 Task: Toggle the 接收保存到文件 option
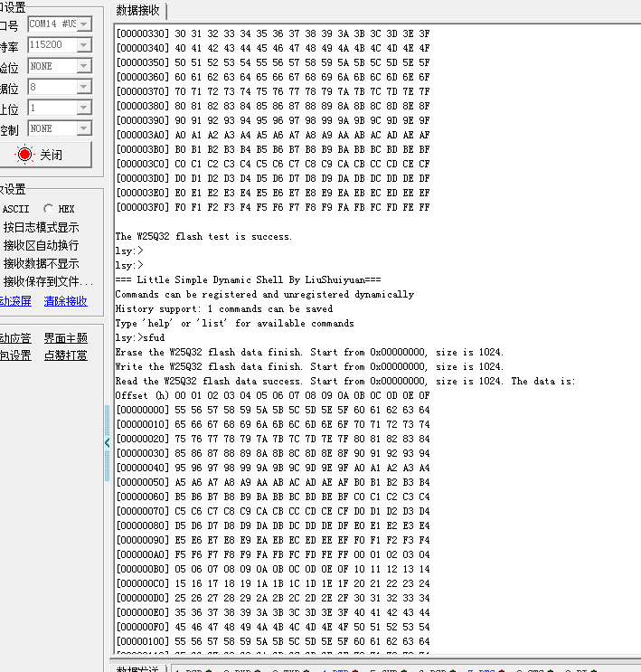47,281
